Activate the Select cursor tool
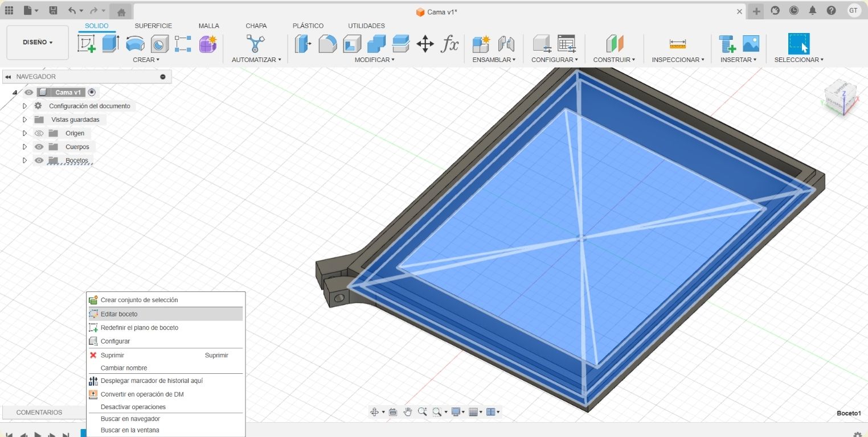 point(799,44)
